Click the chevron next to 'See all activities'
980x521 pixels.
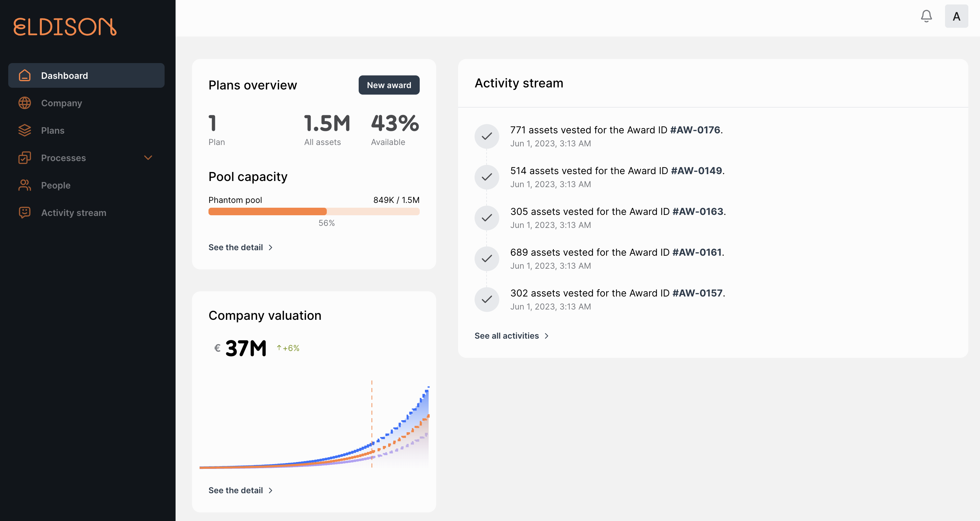coord(547,336)
